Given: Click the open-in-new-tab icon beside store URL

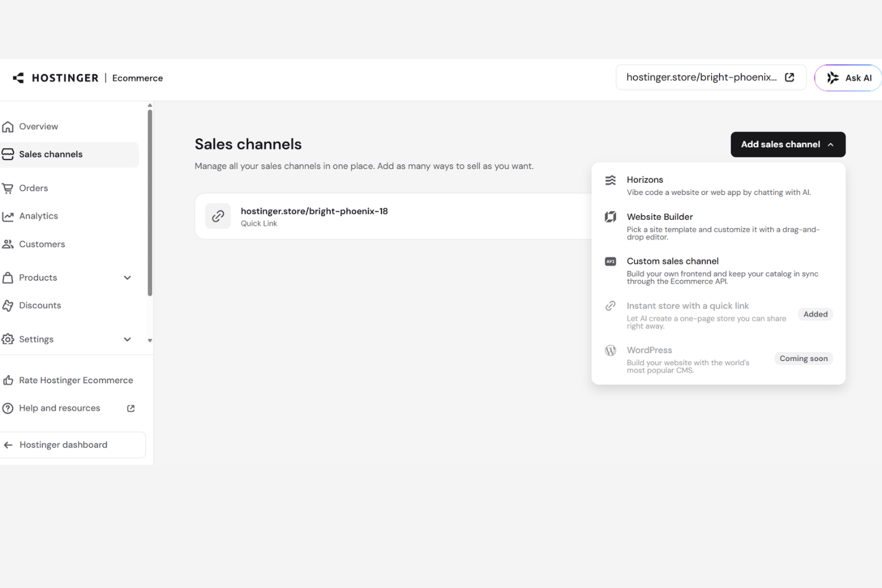Looking at the screenshot, I should click(x=790, y=77).
